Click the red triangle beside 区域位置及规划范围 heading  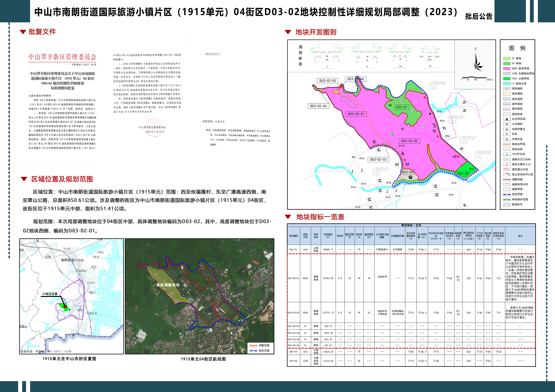(24, 179)
